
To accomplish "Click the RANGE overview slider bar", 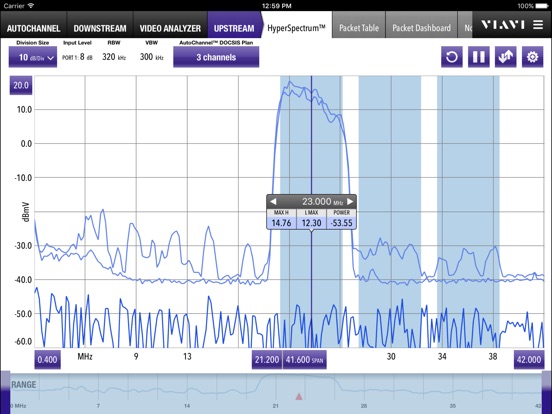I will 276,393.
